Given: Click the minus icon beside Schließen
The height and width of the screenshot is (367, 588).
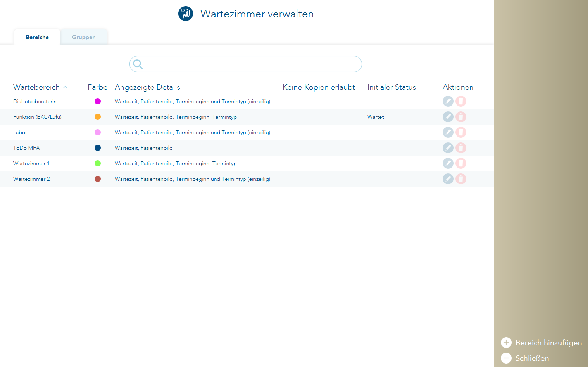Looking at the screenshot, I should point(506,358).
